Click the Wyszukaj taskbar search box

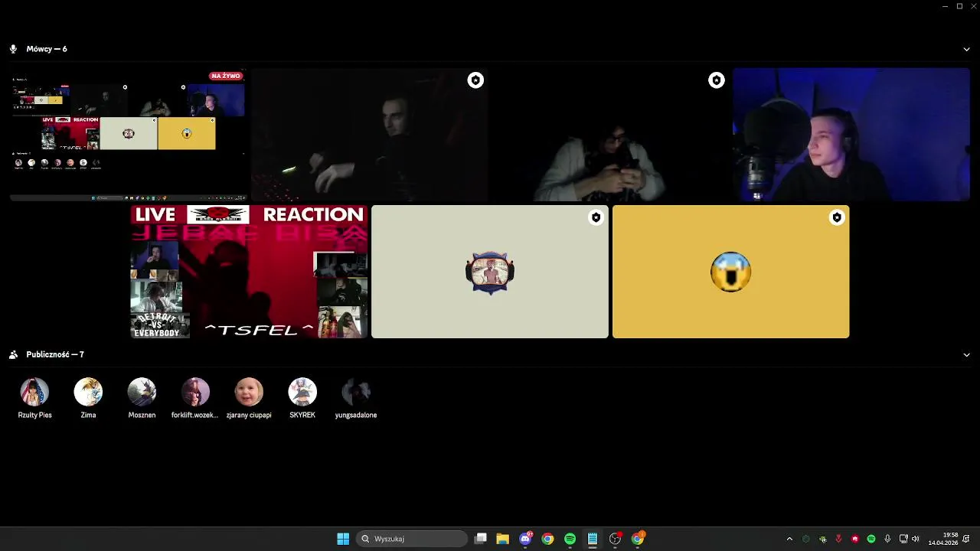pos(412,539)
